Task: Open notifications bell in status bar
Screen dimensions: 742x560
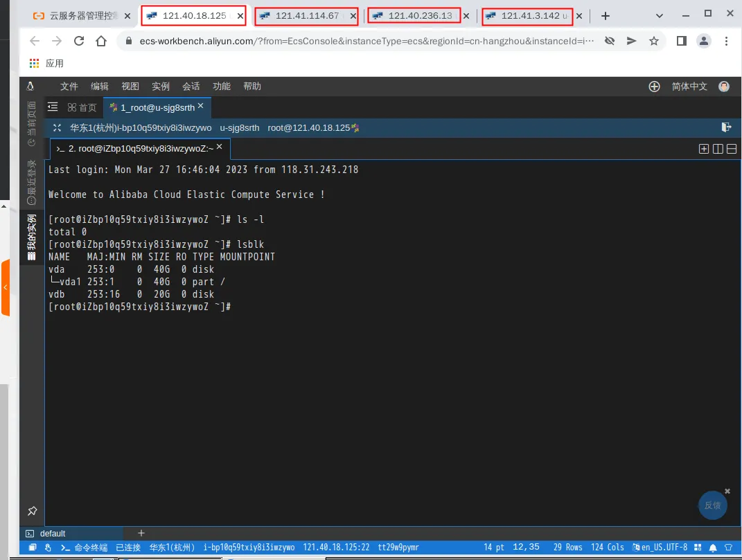Action: pyautogui.click(x=713, y=548)
